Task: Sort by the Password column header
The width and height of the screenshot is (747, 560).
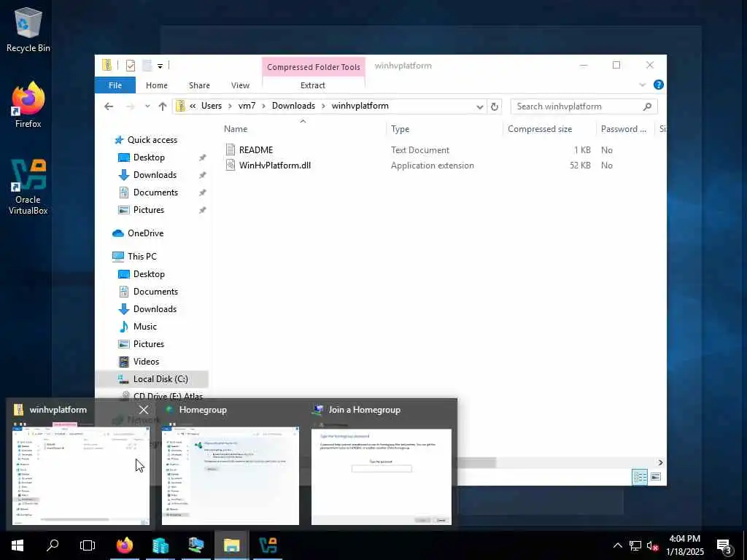Action: 625,129
